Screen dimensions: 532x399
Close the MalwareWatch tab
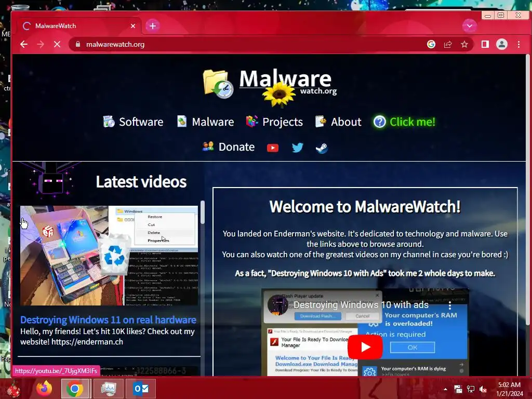(x=133, y=26)
